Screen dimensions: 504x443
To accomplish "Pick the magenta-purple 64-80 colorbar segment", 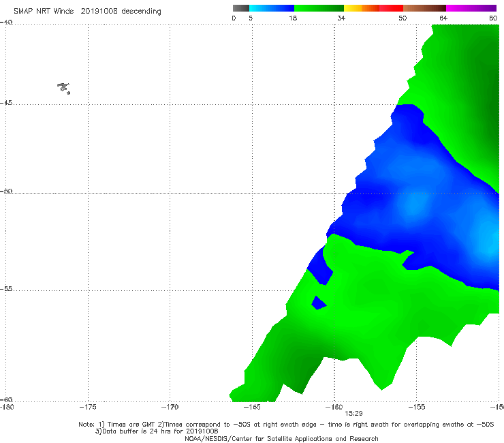I will coord(471,8).
